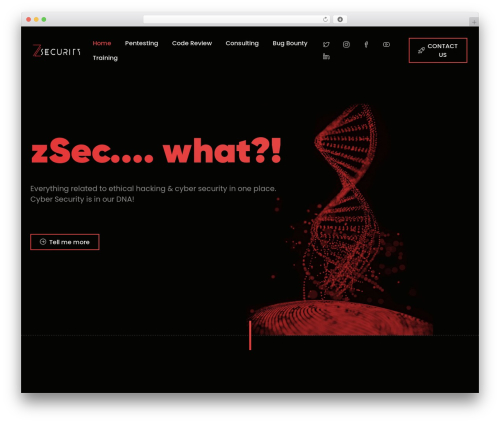Viewport: 500px width, 423px height.
Task: Open the Code Review menu item
Action: pyautogui.click(x=192, y=43)
